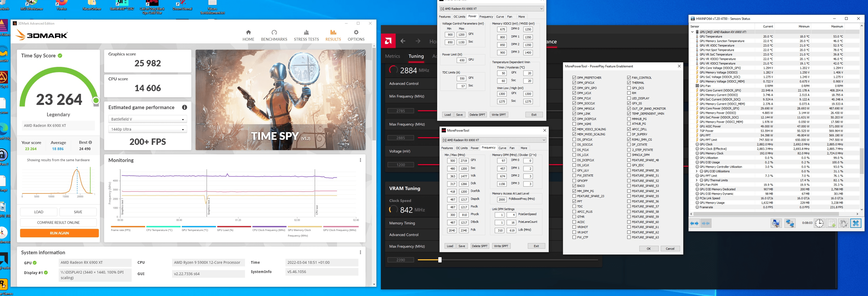Open HWiNFO sensor settings gear

pos(843,223)
